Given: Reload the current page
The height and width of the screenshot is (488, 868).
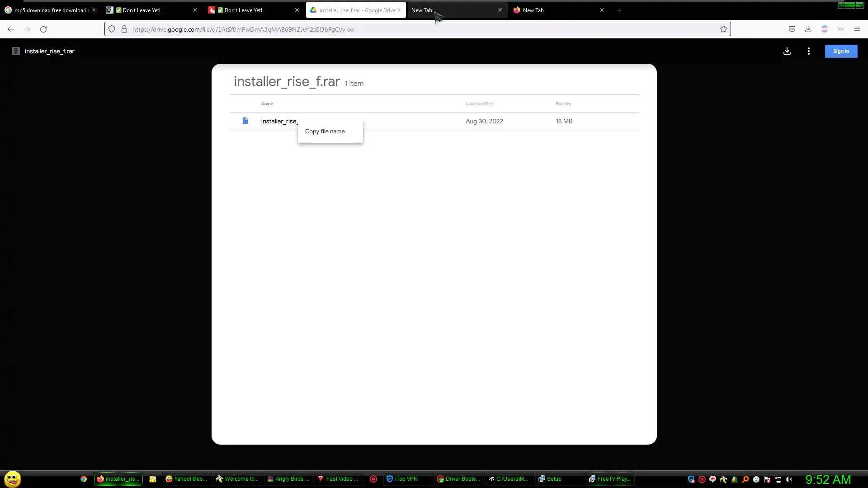Looking at the screenshot, I should coord(43,29).
